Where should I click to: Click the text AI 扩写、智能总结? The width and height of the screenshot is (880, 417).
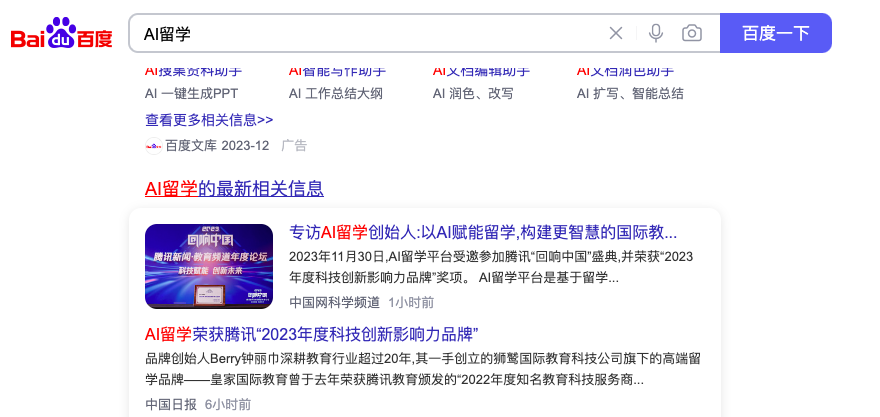click(630, 93)
